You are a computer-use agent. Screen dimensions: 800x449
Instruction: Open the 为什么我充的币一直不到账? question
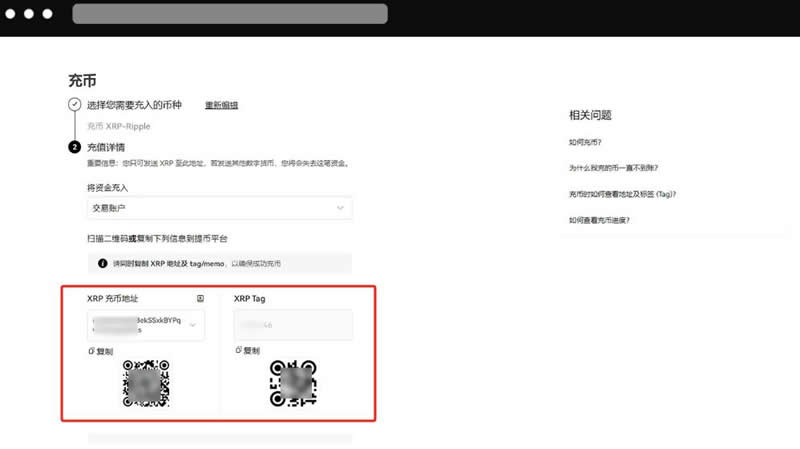click(612, 168)
